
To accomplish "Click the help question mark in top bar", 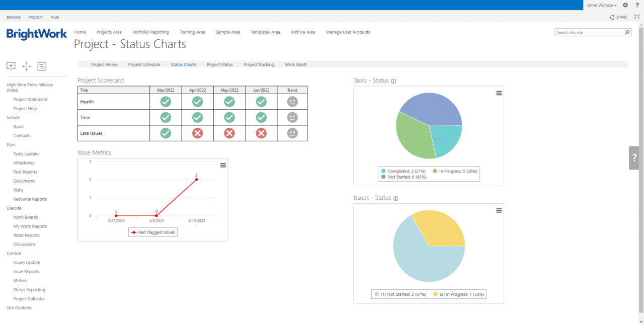I will [637, 5].
